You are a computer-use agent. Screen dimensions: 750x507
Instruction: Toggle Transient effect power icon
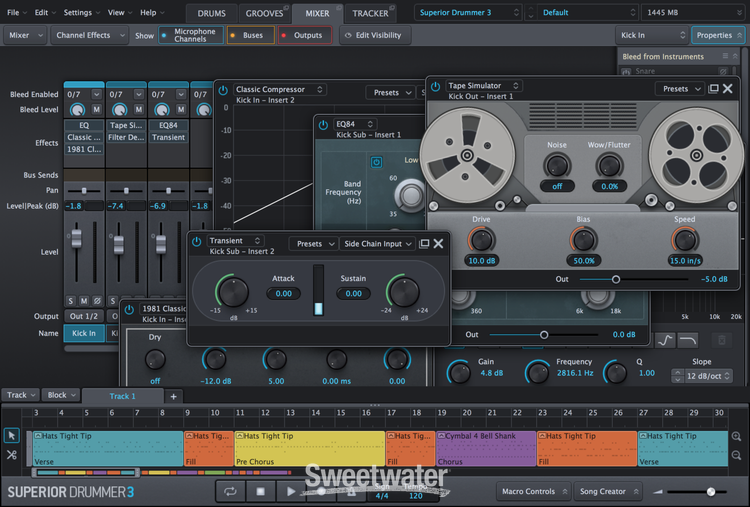[x=197, y=242]
